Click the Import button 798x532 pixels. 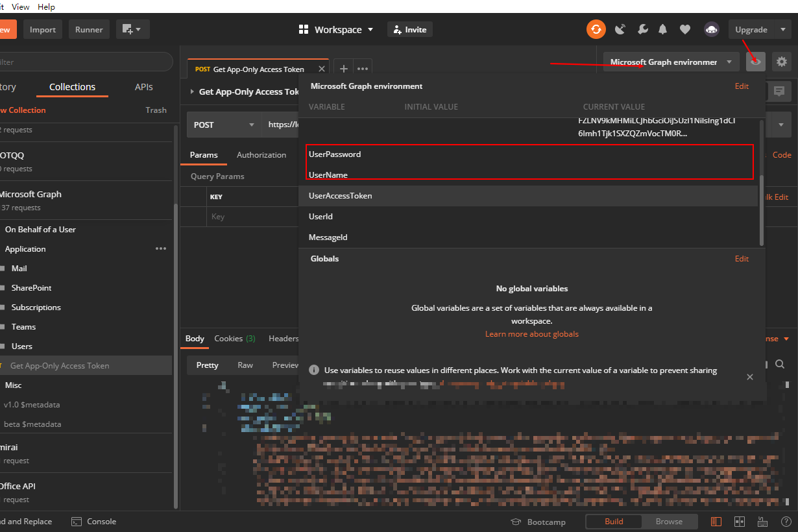pos(43,29)
